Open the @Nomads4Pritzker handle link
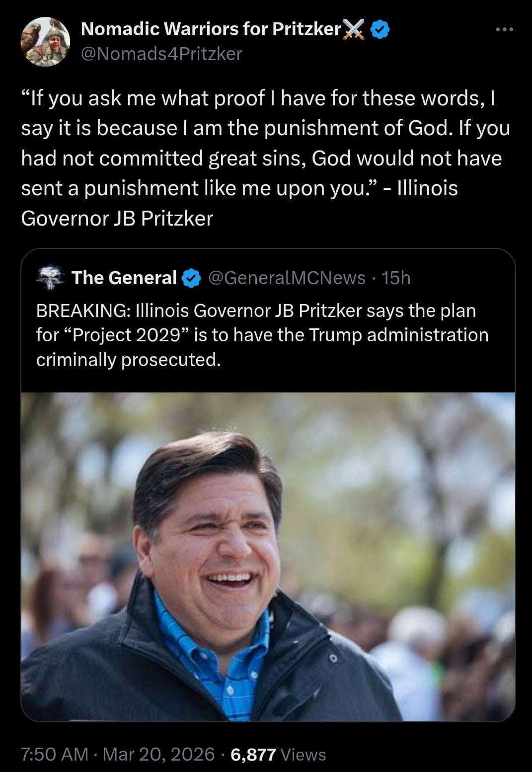Image resolution: width=532 pixels, height=772 pixels. [x=161, y=53]
